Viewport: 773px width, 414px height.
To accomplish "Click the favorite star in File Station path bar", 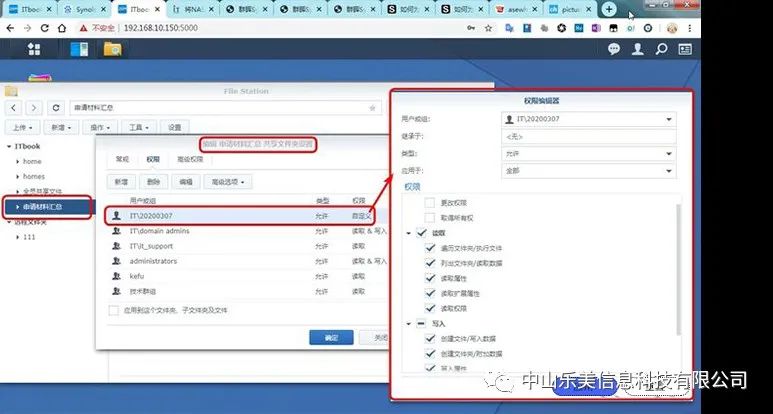I will point(373,107).
